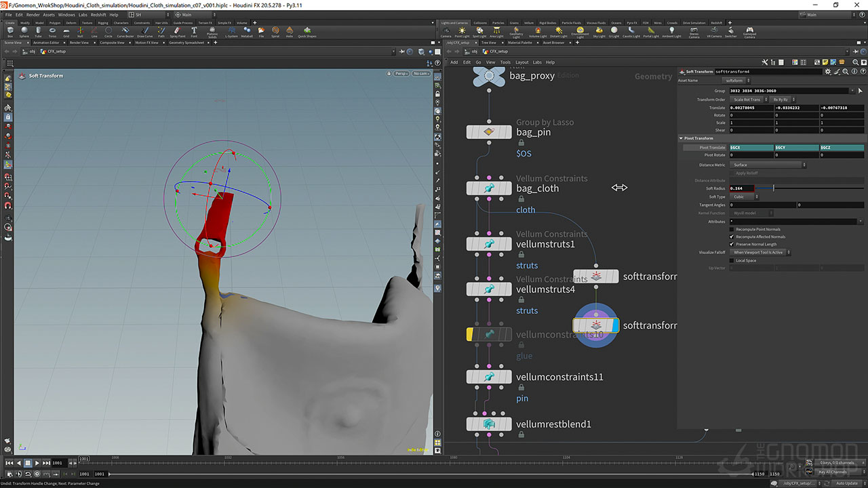Screen dimensions: 868x488
Task: Open the Redshift menu
Action: (98, 14)
